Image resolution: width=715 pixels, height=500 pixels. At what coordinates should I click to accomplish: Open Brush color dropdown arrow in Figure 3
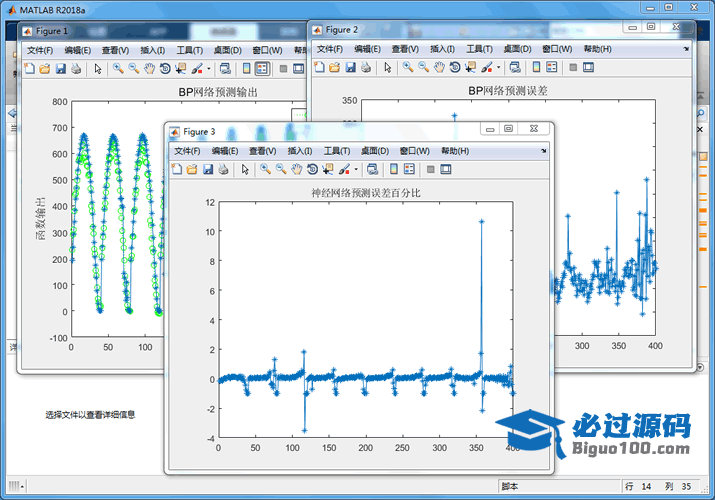[x=356, y=170]
